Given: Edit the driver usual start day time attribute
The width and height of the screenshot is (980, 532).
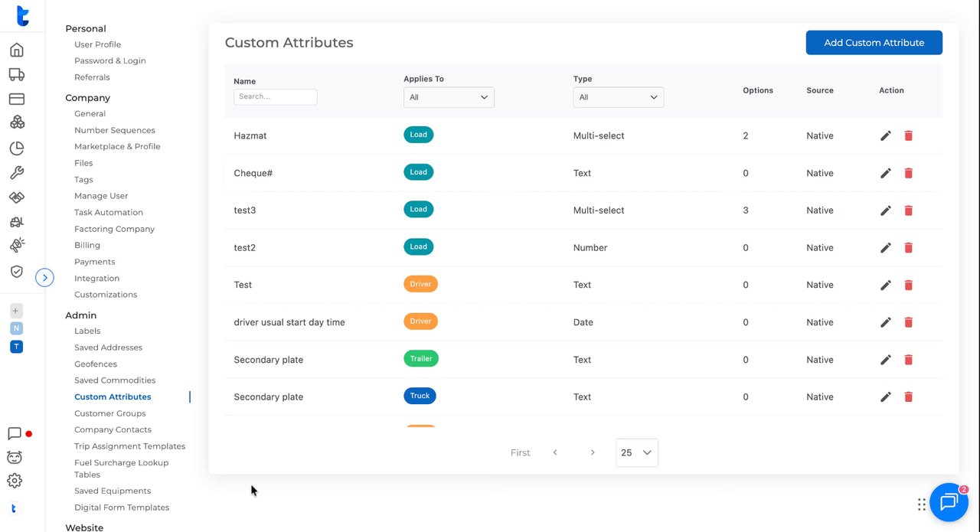Looking at the screenshot, I should click(x=886, y=322).
